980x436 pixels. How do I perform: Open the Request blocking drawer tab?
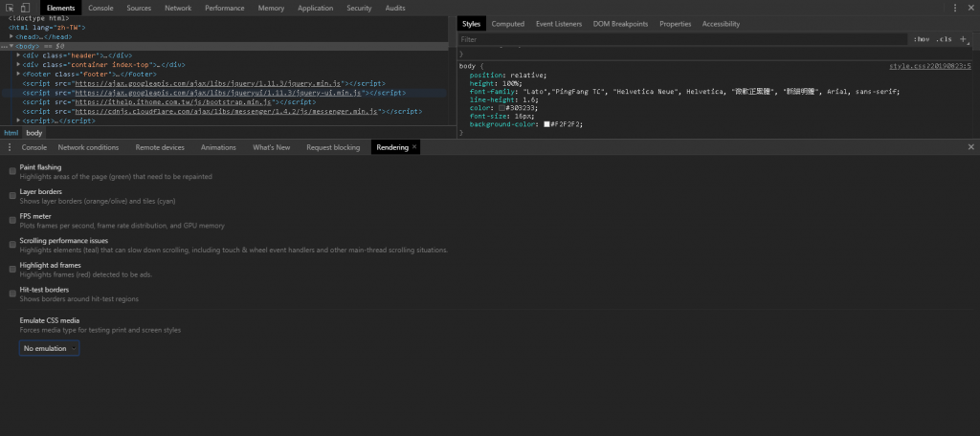click(x=333, y=147)
